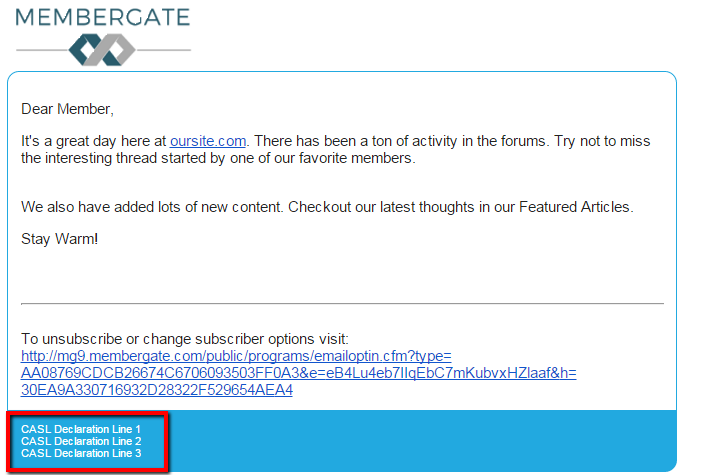The image size is (706, 475).
Task: Click CASL Declaration Line 3
Action: pyautogui.click(x=81, y=453)
